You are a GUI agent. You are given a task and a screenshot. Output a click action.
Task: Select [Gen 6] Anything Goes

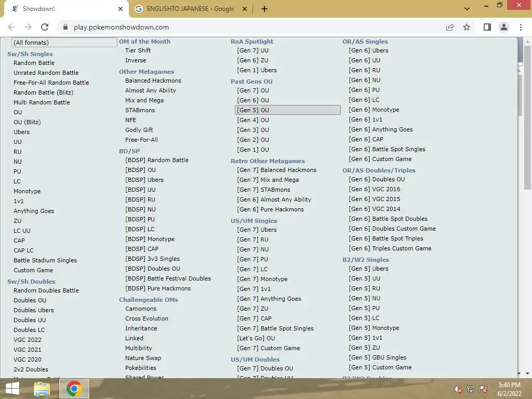click(380, 129)
